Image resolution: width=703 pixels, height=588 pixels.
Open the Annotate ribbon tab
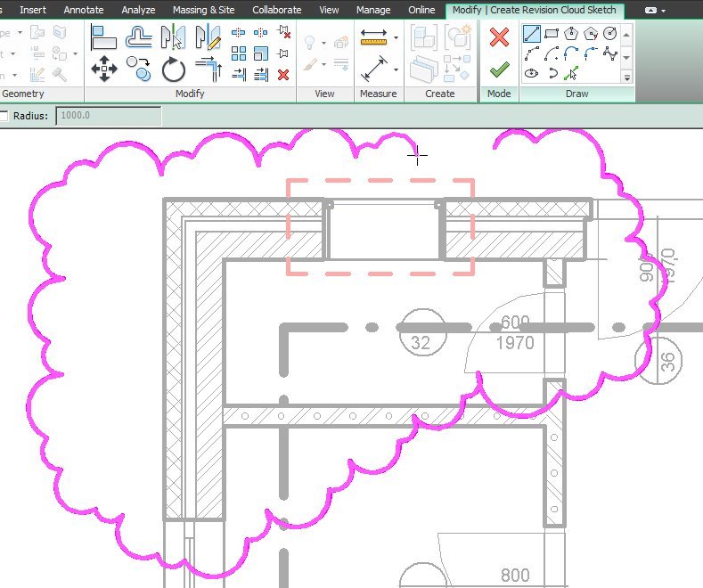[84, 10]
